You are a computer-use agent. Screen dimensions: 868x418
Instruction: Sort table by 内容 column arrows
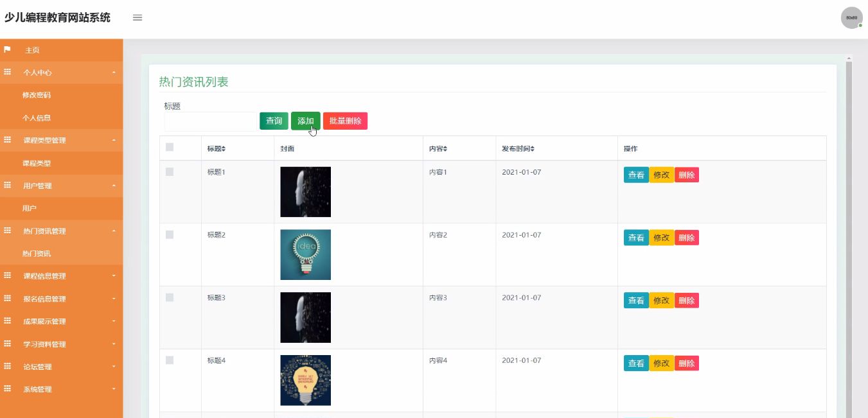[445, 149]
